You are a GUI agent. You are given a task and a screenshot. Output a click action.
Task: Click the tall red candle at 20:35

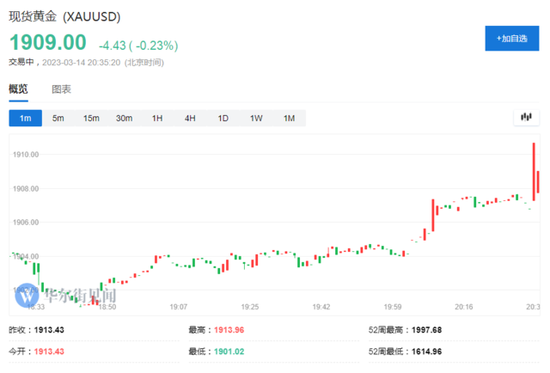click(x=534, y=172)
